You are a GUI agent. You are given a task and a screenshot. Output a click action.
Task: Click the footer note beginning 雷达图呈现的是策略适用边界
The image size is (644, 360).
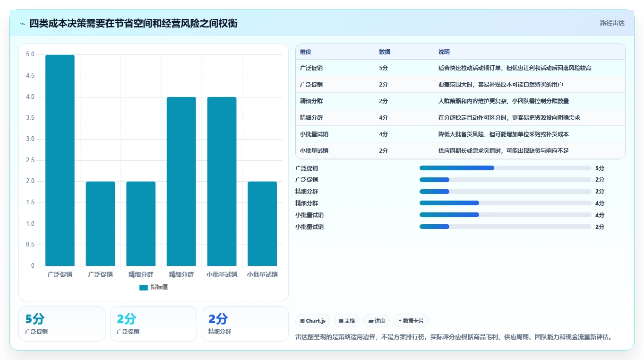455,337
